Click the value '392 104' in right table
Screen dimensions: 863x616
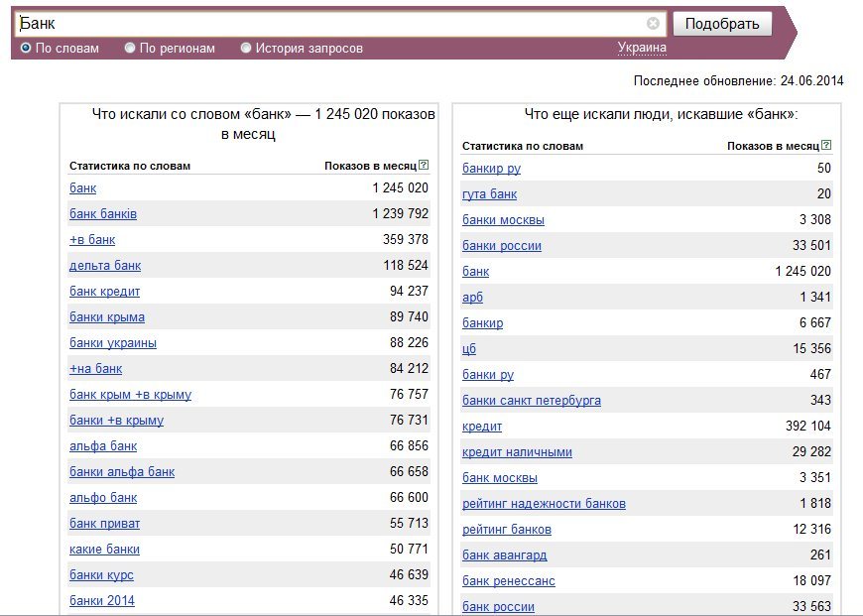point(808,427)
